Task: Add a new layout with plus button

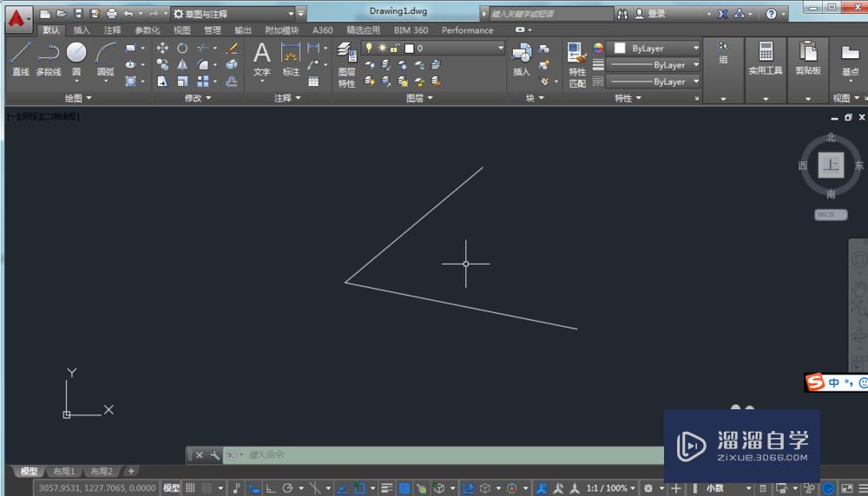Action: click(x=131, y=471)
